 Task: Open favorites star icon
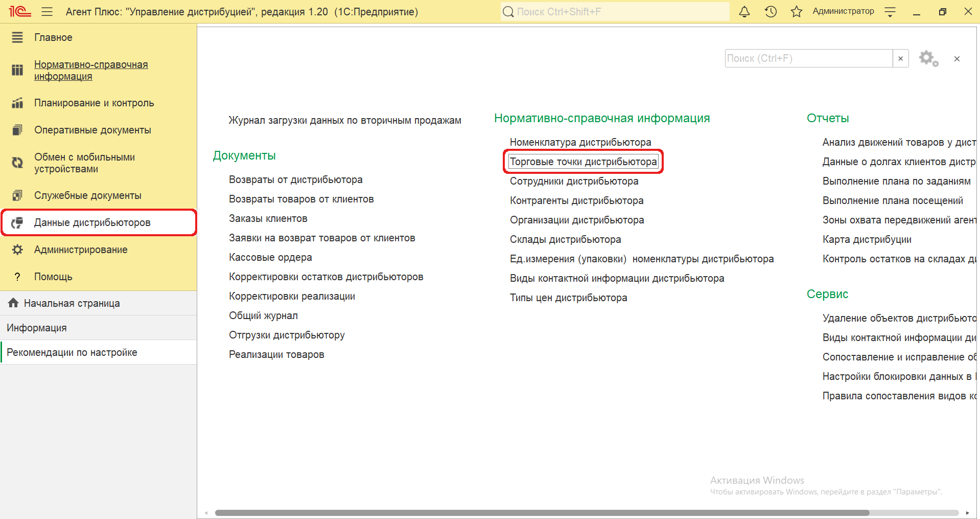coord(796,11)
